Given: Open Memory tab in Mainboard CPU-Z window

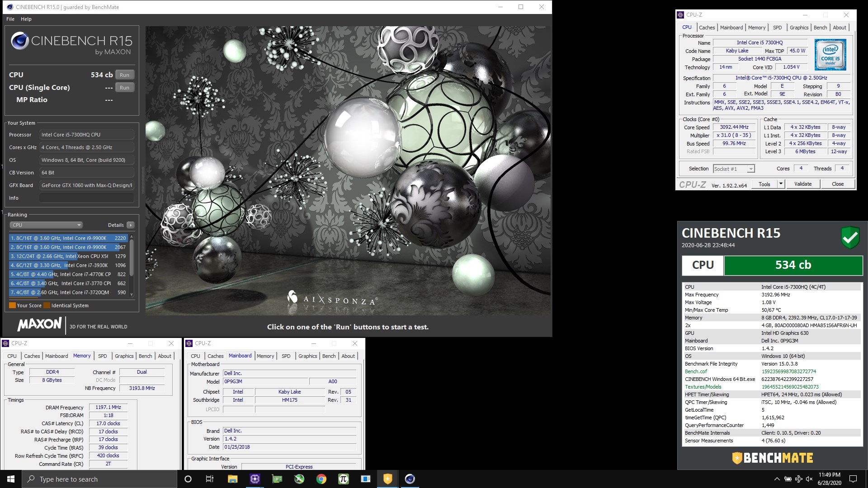Looking at the screenshot, I should pyautogui.click(x=265, y=356).
